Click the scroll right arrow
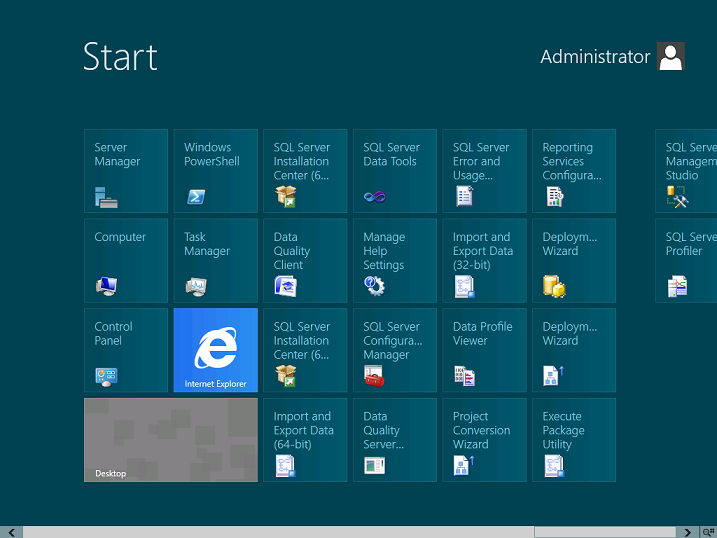This screenshot has width=717, height=538. click(687, 532)
